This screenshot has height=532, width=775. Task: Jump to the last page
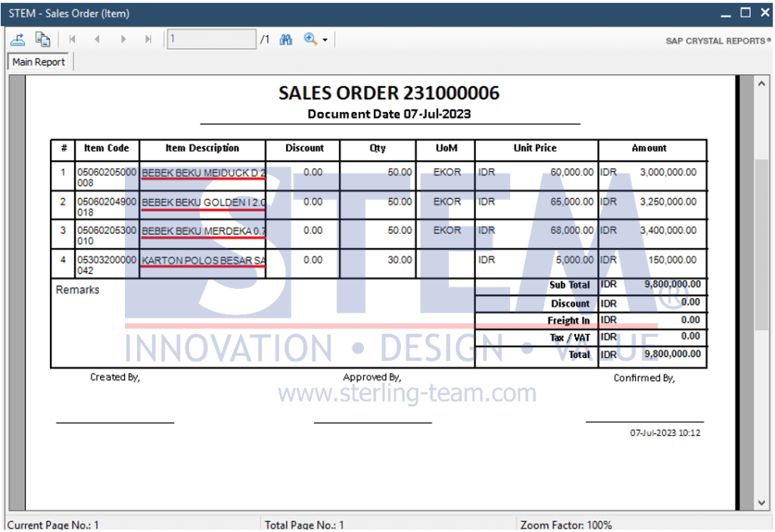[x=148, y=39]
